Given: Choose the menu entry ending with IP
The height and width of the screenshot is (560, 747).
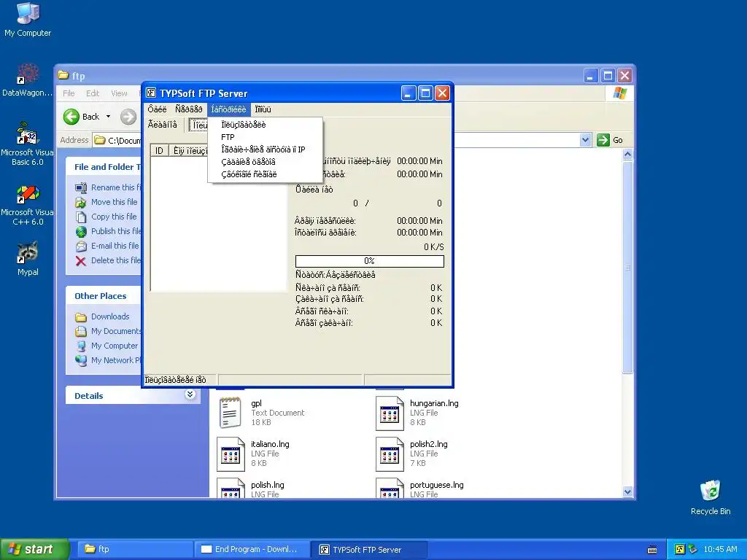Looking at the screenshot, I should 265,149.
